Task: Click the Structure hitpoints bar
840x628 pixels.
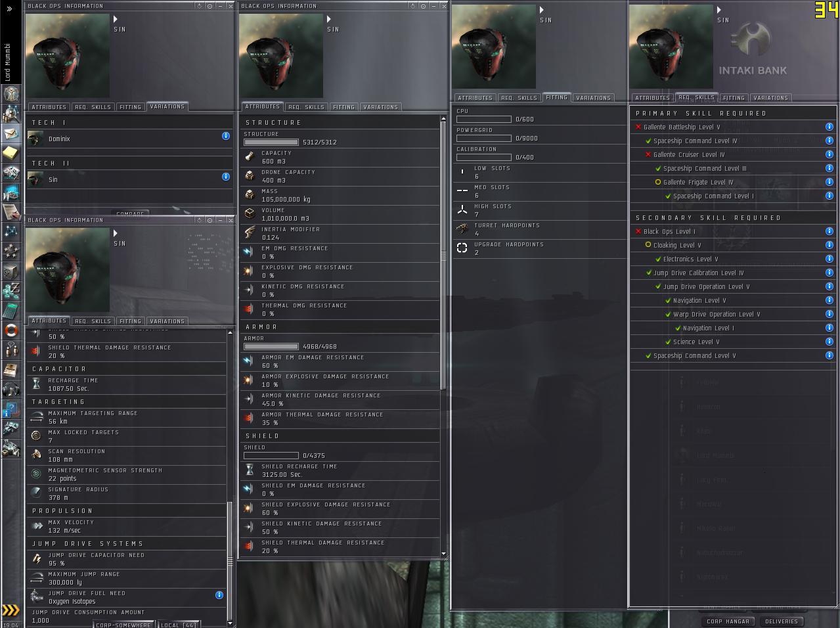Action: (x=271, y=142)
